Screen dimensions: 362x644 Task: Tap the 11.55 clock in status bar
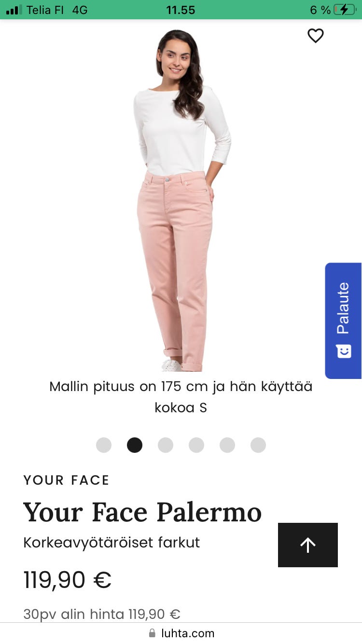click(181, 10)
